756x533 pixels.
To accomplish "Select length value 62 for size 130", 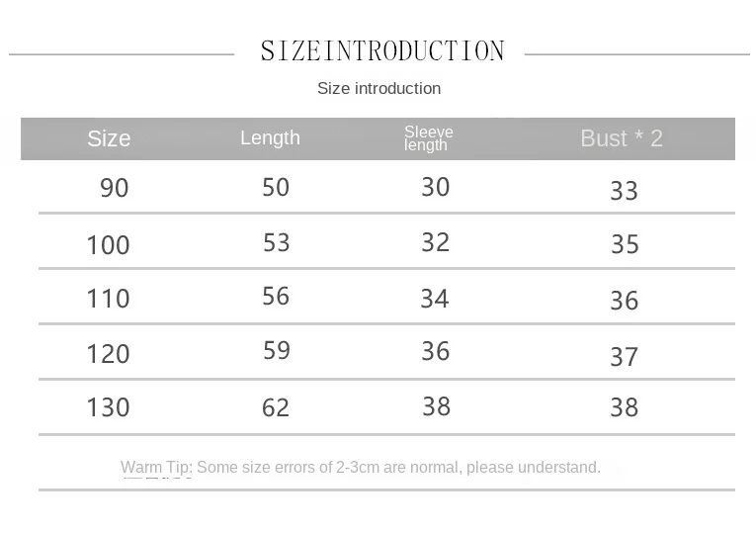I will click(x=276, y=407).
